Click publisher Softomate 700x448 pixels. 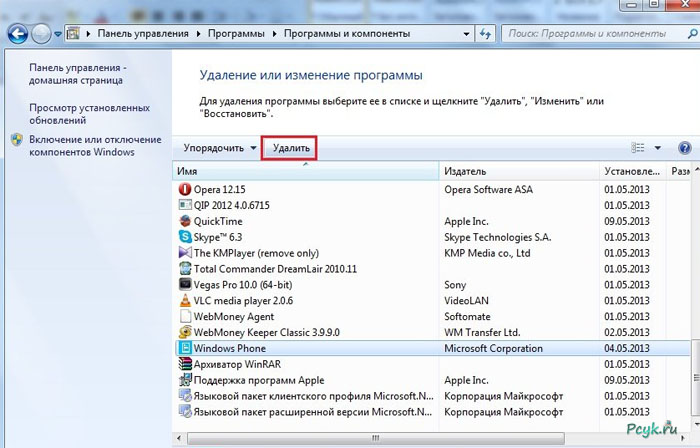[467, 316]
